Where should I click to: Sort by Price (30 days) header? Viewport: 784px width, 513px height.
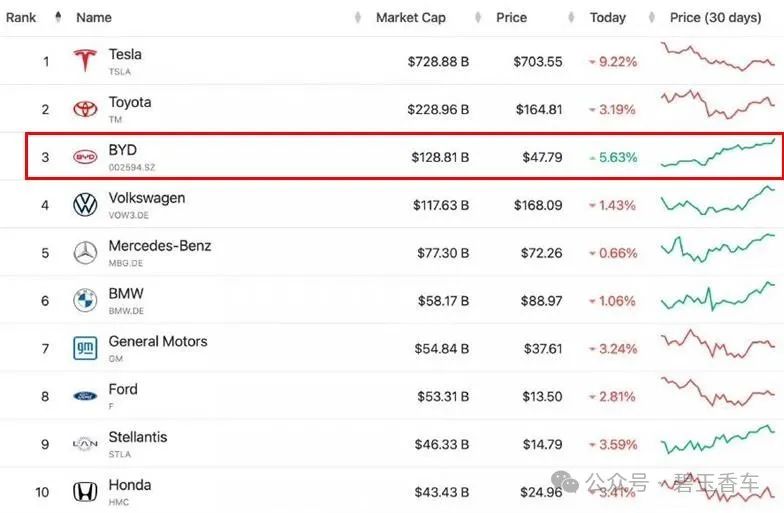714,17
